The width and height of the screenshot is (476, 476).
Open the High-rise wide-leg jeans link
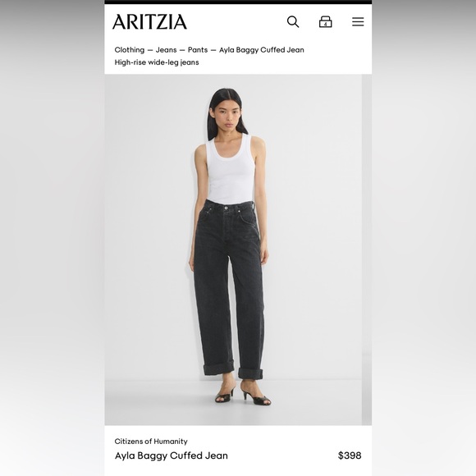157,62
